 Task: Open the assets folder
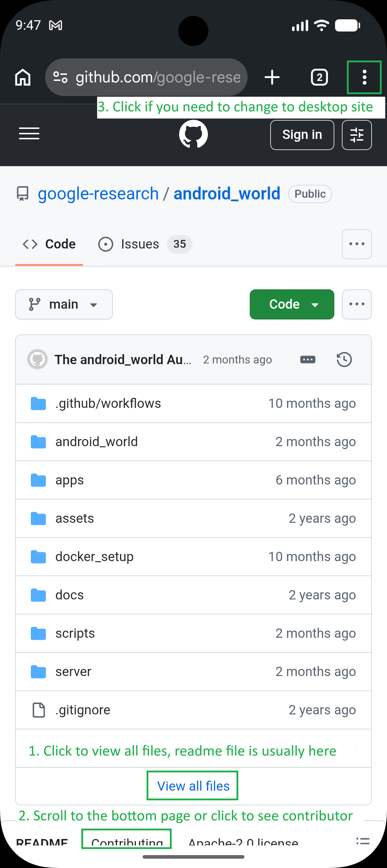[x=75, y=519]
